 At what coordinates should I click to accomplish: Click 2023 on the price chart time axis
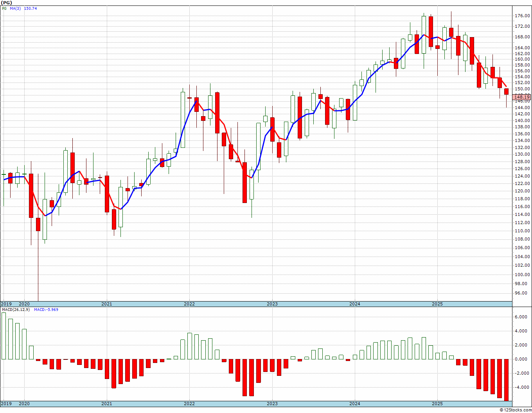[x=272, y=304]
